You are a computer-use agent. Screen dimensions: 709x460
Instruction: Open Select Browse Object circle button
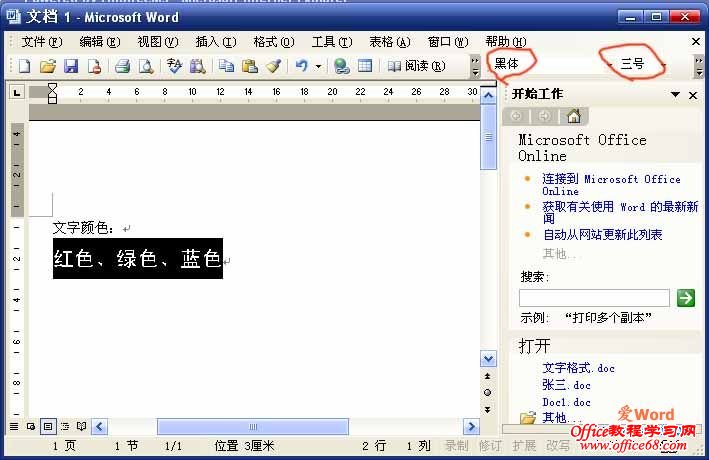click(487, 393)
